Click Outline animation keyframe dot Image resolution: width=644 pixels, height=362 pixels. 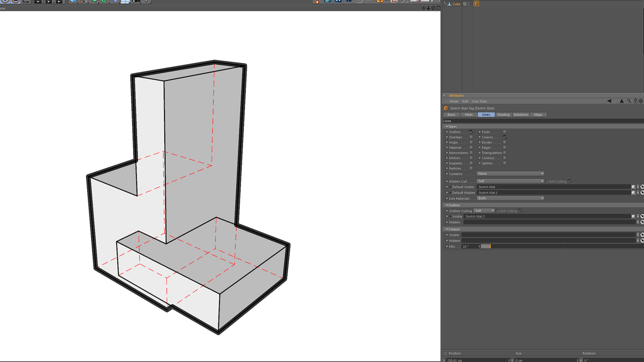click(x=447, y=132)
